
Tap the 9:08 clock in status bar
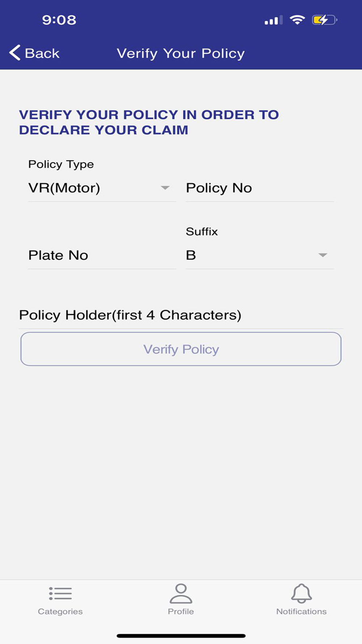[59, 20]
